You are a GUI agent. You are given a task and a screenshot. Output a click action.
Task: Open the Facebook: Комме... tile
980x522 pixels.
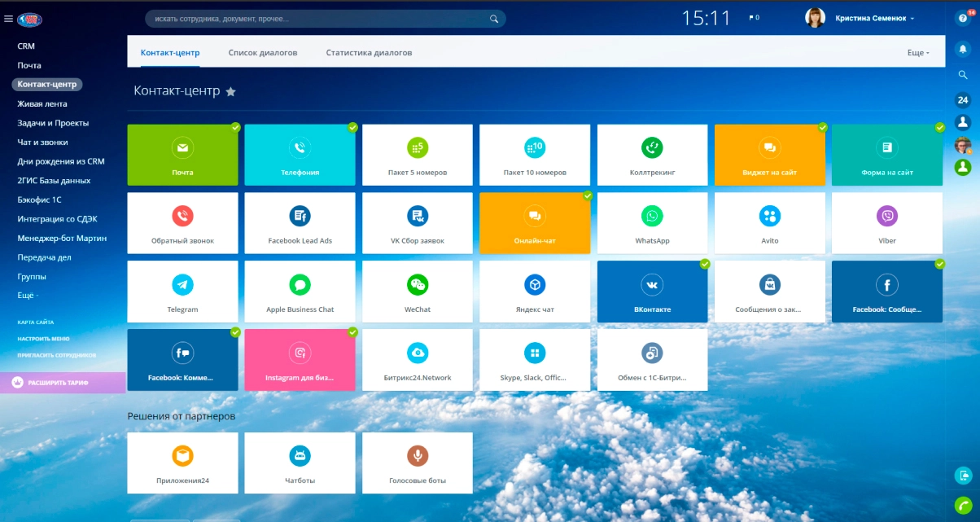pos(183,360)
